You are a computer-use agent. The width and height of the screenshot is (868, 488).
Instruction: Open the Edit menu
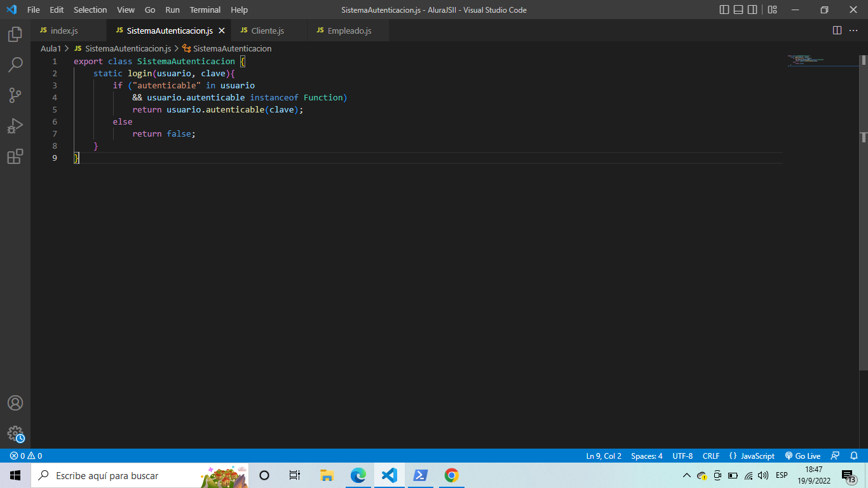click(57, 10)
